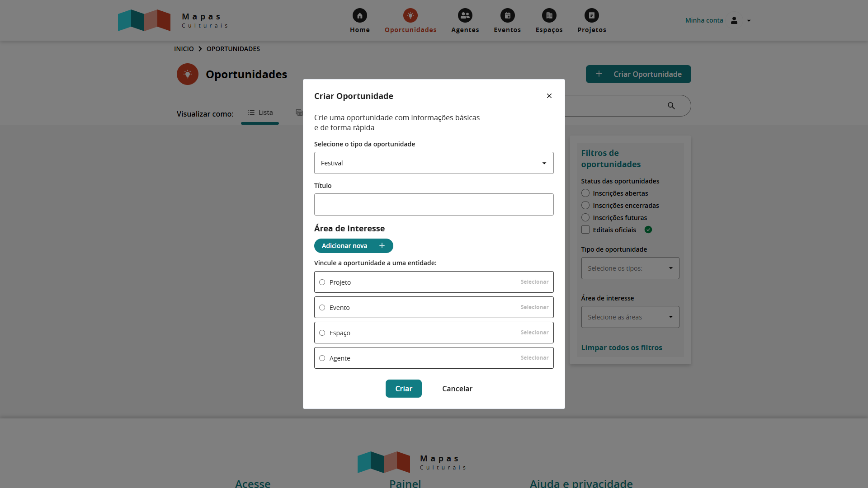The height and width of the screenshot is (488, 868).
Task: Click the Título input field
Action: click(434, 205)
